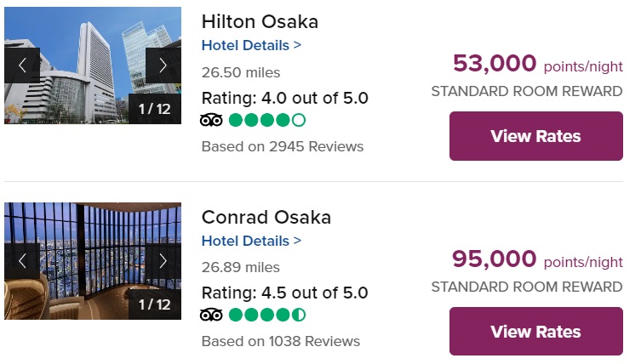Screen dimensions: 641x364
Task: Show next photo of Conrad Osaka
Action: [163, 260]
